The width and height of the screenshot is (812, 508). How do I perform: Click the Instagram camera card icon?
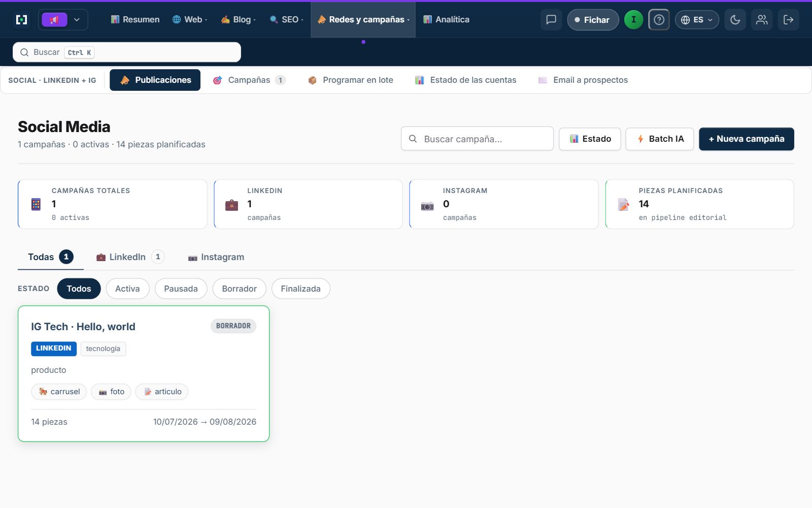[427, 206]
